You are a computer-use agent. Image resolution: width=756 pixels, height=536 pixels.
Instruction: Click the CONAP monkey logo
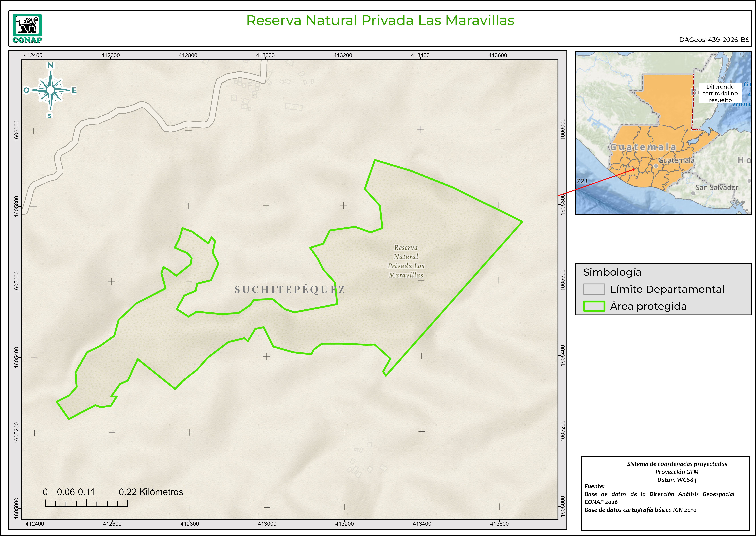point(27,25)
